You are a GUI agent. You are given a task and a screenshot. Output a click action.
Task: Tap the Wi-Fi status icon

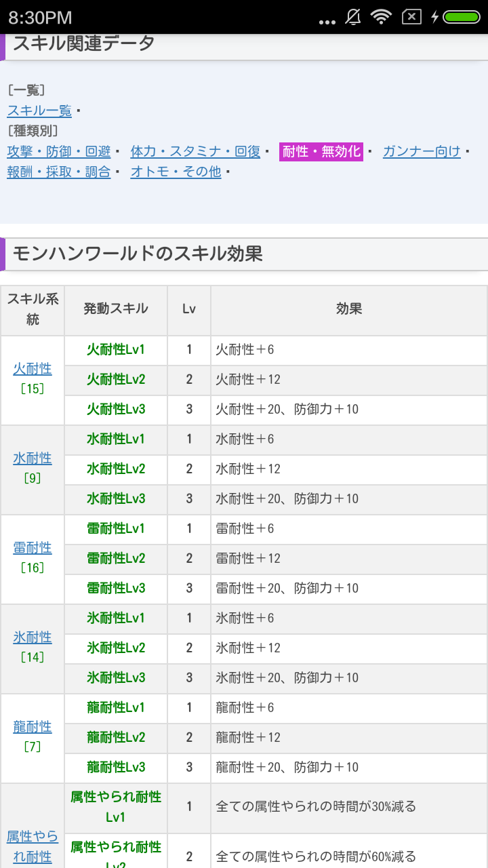[x=382, y=17]
